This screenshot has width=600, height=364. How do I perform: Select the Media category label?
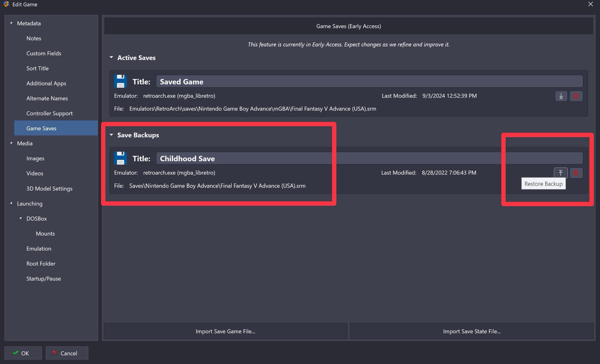coord(25,143)
